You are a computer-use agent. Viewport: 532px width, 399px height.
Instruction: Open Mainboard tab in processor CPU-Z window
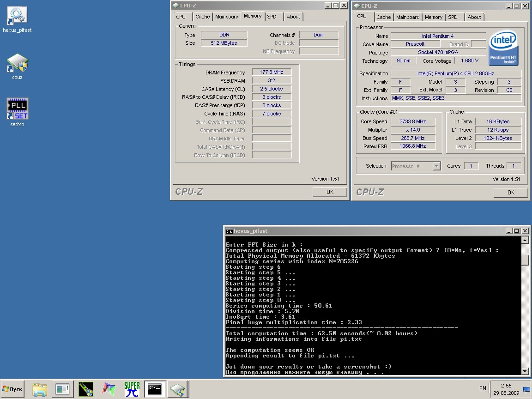point(408,17)
